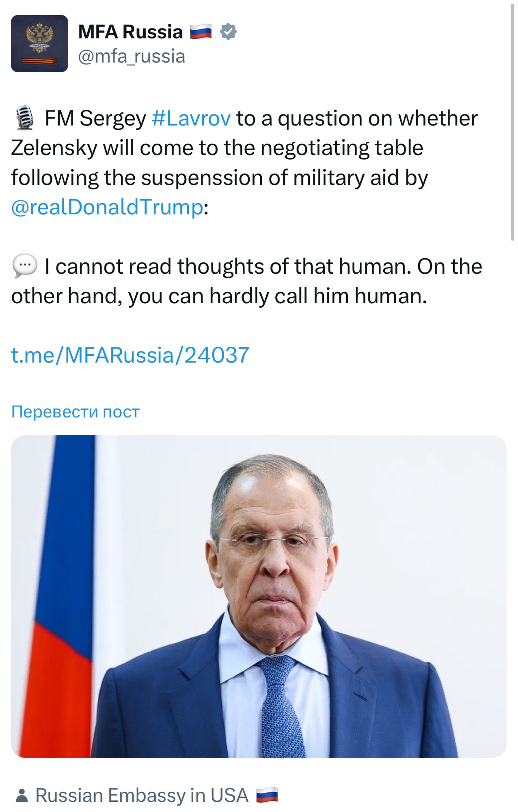Open the attached photo of the man in a suit
Image resolution: width=518 pixels, height=812 pixels.
[259, 596]
